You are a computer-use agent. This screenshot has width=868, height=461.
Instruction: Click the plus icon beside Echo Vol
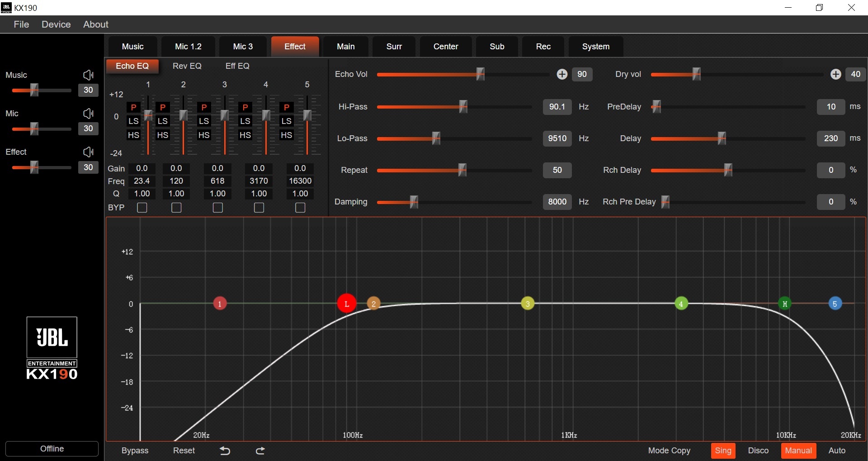coord(562,74)
